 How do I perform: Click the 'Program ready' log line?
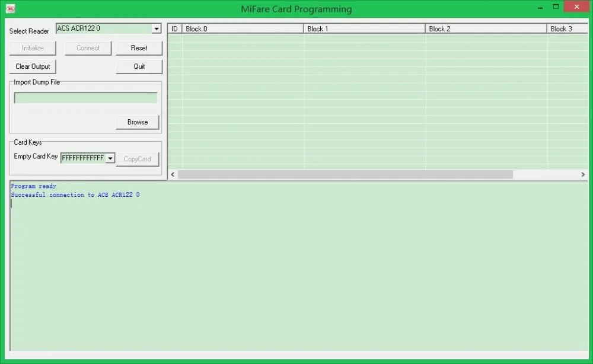point(34,186)
